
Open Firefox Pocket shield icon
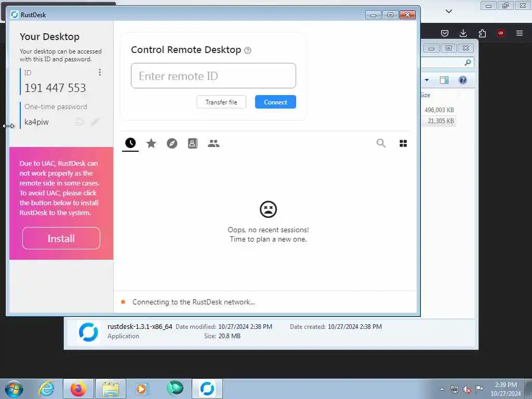[445, 33]
